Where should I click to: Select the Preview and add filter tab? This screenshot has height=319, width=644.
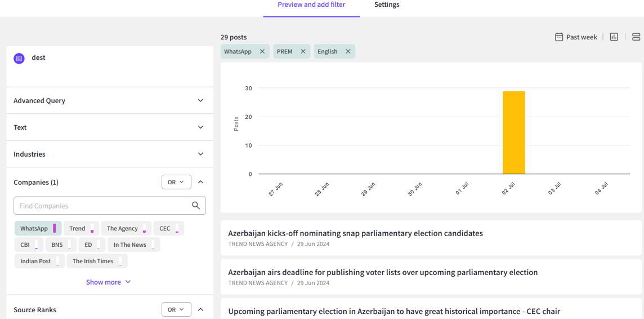[311, 5]
